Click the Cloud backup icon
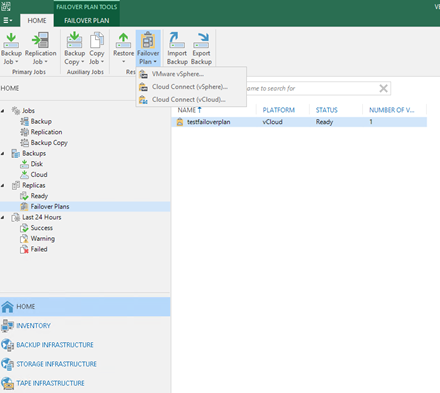Image resolution: width=440 pixels, height=393 pixels. (x=24, y=175)
